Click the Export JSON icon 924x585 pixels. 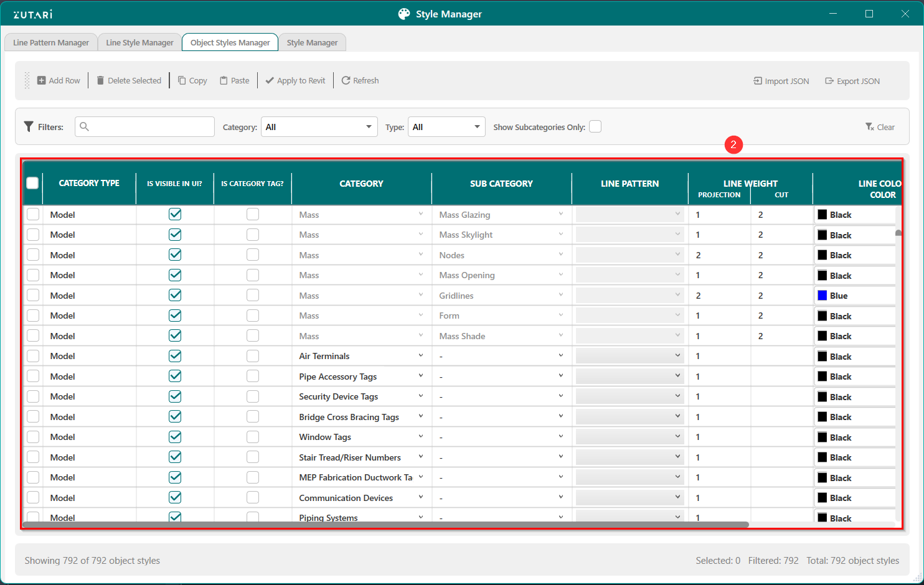click(829, 81)
